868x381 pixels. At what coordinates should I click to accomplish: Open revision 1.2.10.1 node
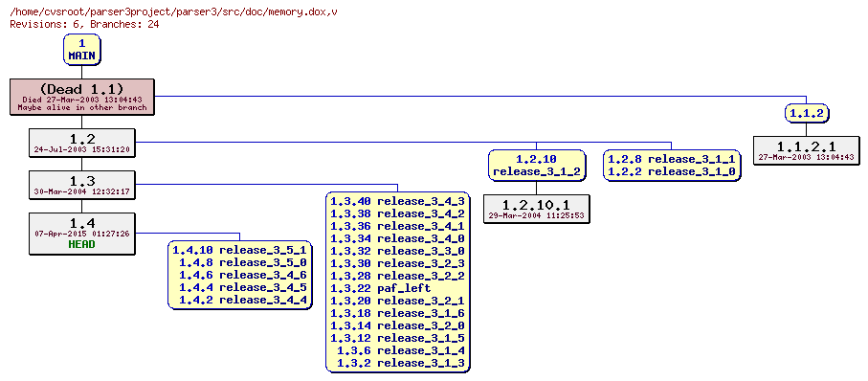537,209
